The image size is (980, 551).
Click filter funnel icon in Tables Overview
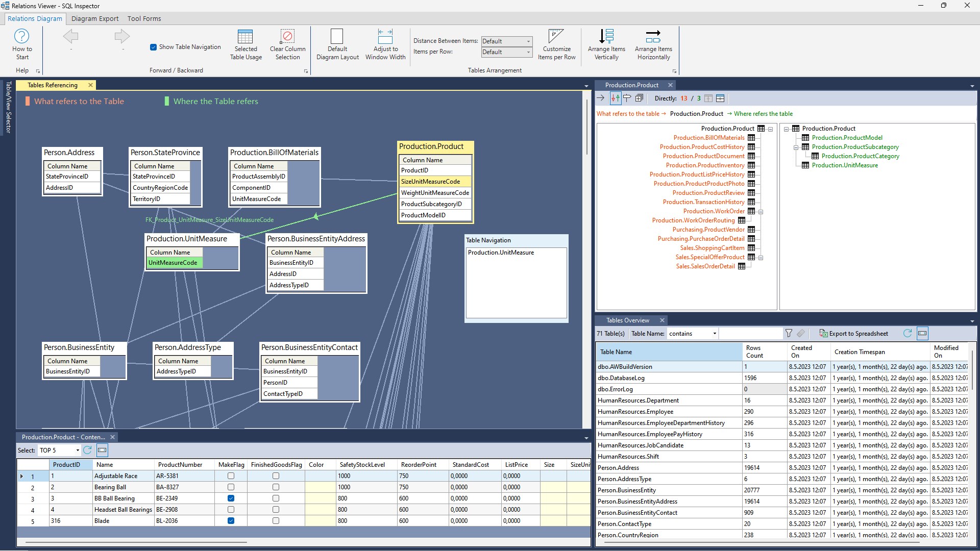click(x=789, y=333)
